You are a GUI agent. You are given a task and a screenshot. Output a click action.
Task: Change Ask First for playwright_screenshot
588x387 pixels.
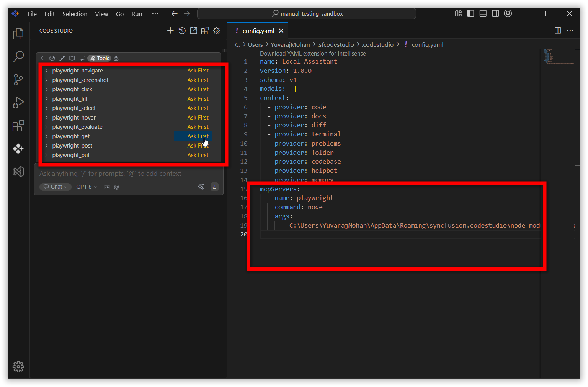pos(198,80)
